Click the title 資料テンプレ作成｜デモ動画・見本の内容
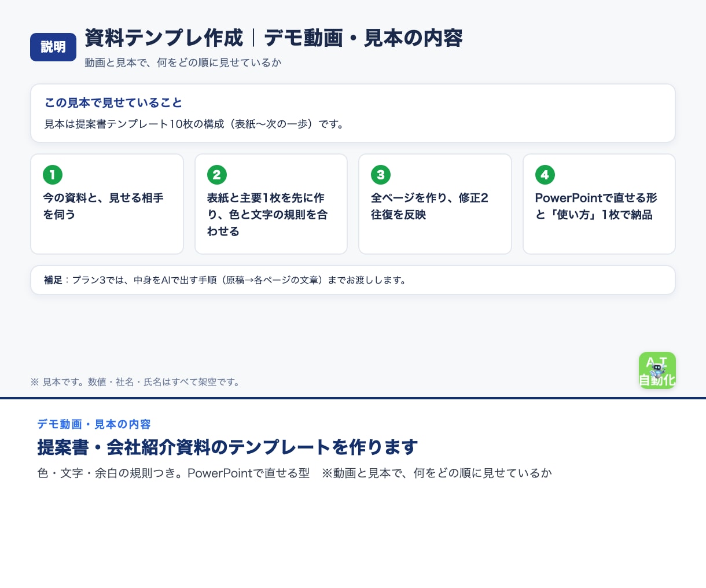Screen dimensions: 706x588 pyautogui.click(x=274, y=38)
